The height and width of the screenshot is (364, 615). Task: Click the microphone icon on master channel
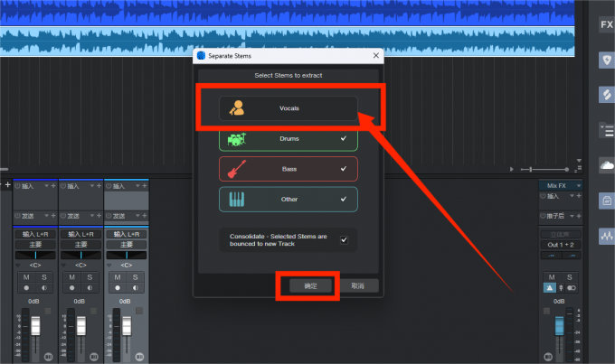click(561, 288)
